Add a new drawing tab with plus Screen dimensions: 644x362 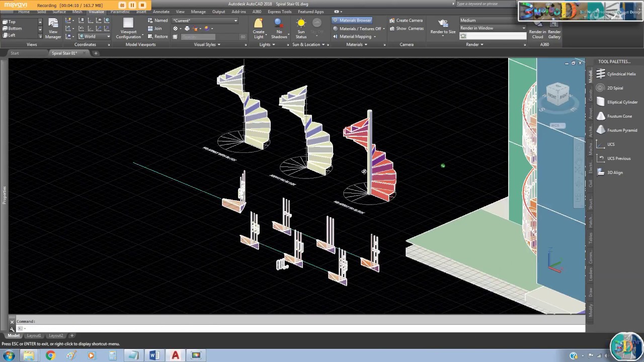pyautogui.click(x=96, y=53)
